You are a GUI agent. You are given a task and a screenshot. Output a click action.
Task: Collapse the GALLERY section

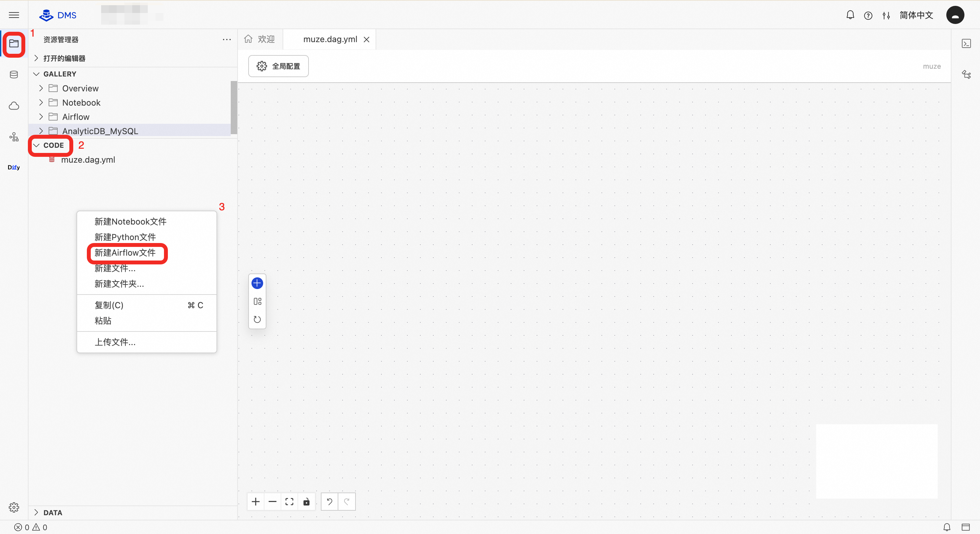(59, 74)
